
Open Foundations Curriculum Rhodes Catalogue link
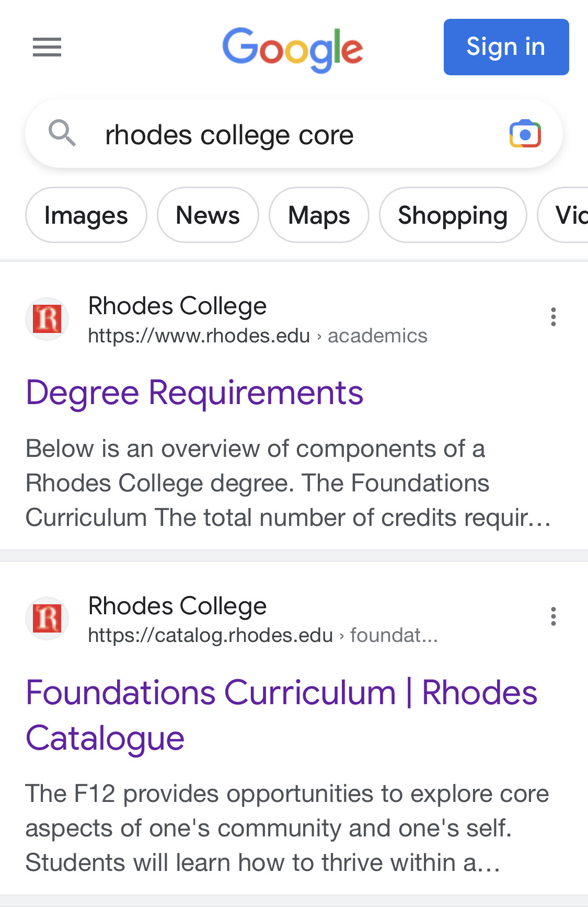pos(281,715)
